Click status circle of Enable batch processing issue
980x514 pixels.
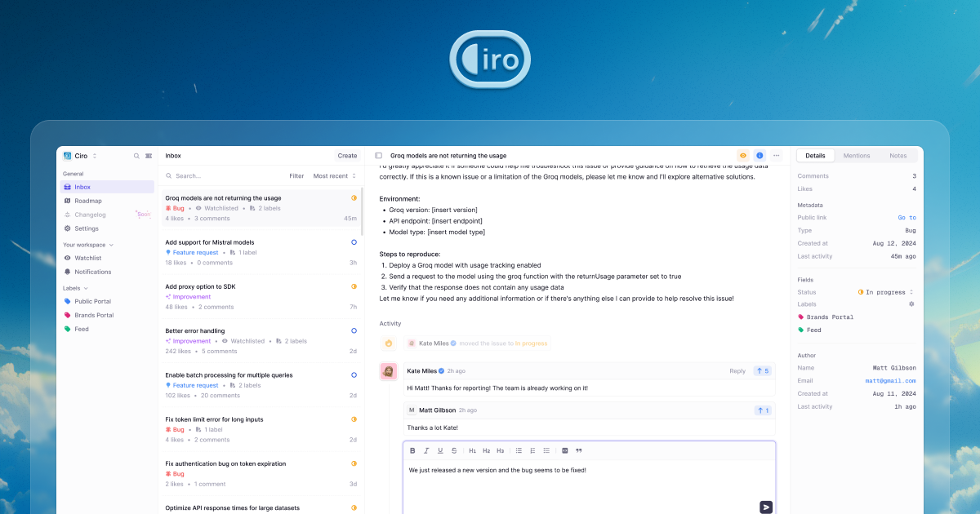pyautogui.click(x=354, y=374)
